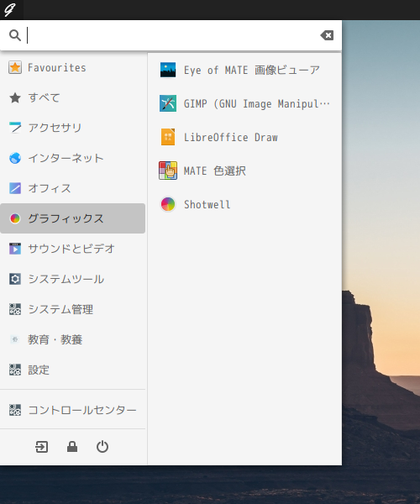420x504 pixels.
Task: Click the アクセサリ category icon
Action: (x=15, y=128)
